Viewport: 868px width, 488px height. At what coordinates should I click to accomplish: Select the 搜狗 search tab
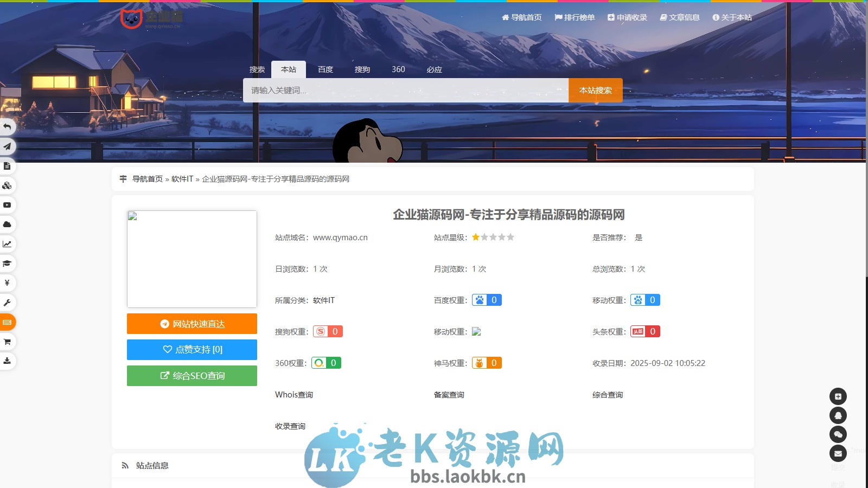pos(362,69)
